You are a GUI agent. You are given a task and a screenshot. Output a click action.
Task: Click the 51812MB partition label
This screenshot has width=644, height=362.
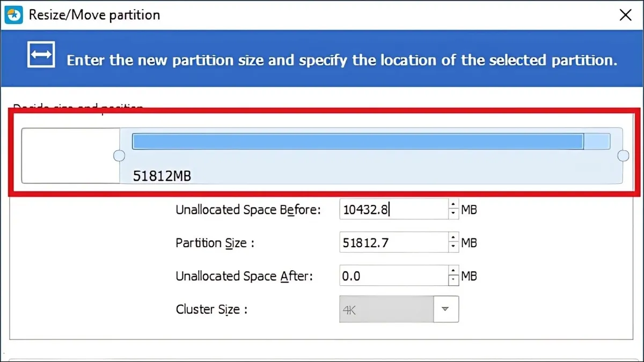click(x=162, y=176)
